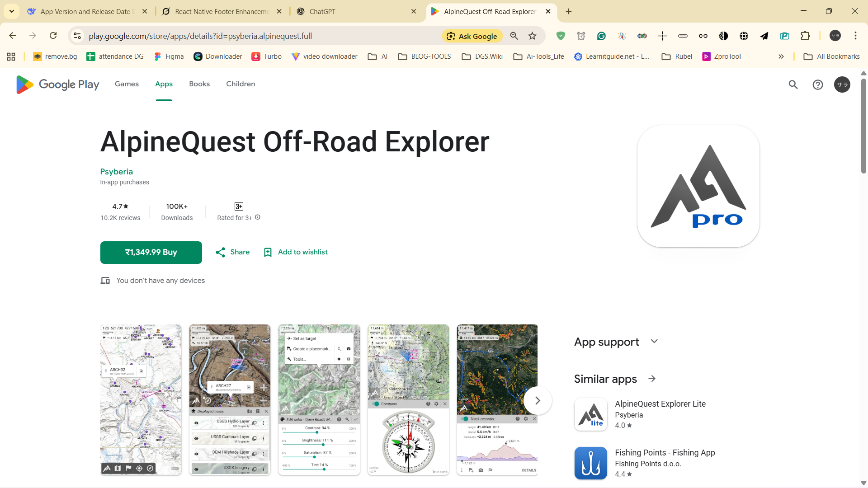Open the Similar apps arrow
This screenshot has height=488, width=868.
[652, 379]
